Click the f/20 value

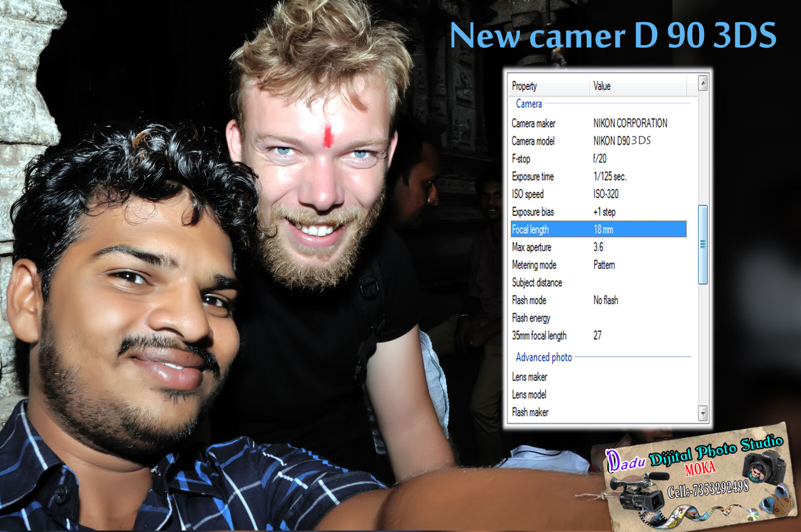click(600, 159)
